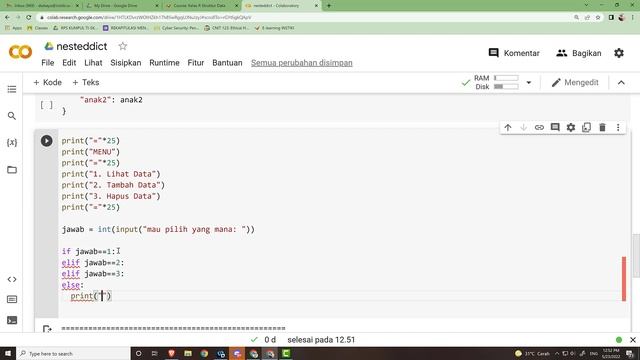Click the line print("MENU")

[91, 152]
